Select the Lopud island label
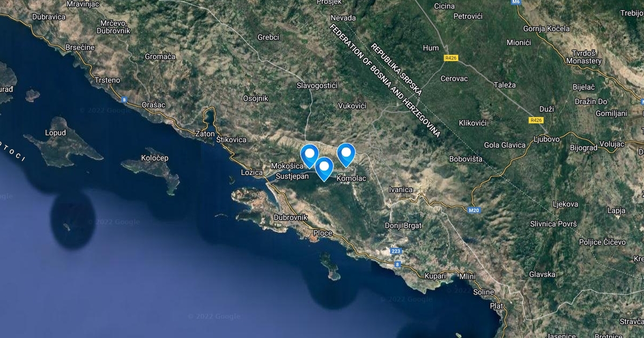 [56, 133]
